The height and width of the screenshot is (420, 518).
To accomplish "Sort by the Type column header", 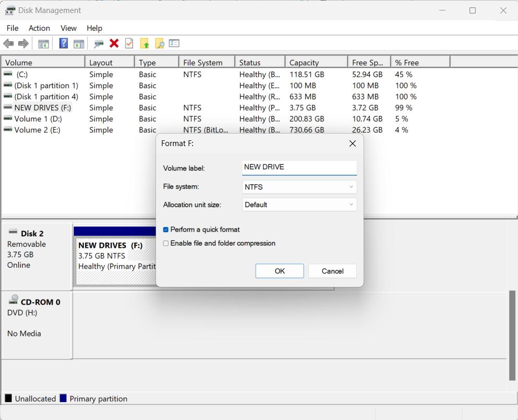I will tap(157, 63).
